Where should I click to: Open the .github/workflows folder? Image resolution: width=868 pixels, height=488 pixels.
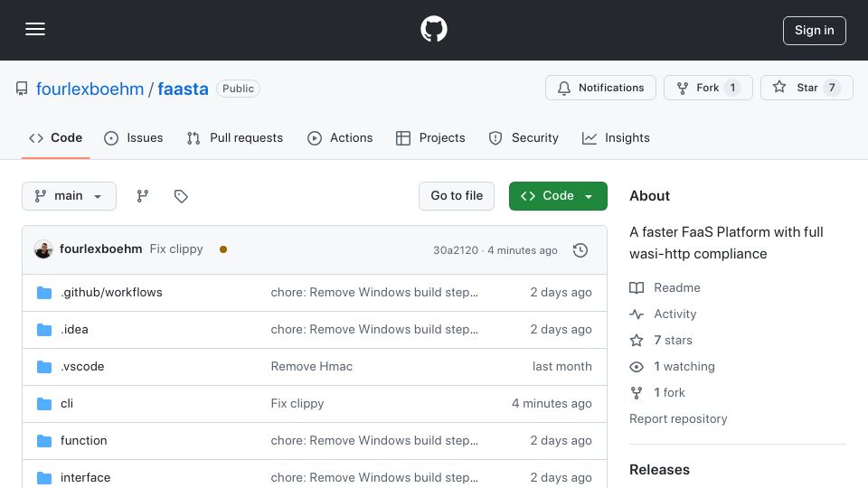click(111, 292)
